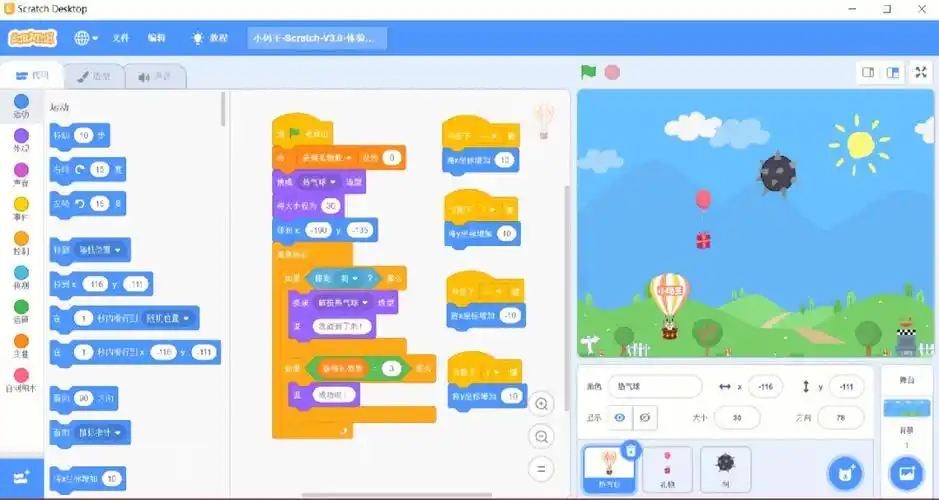
Task: Edit the sprite name field
Action: click(x=655, y=387)
